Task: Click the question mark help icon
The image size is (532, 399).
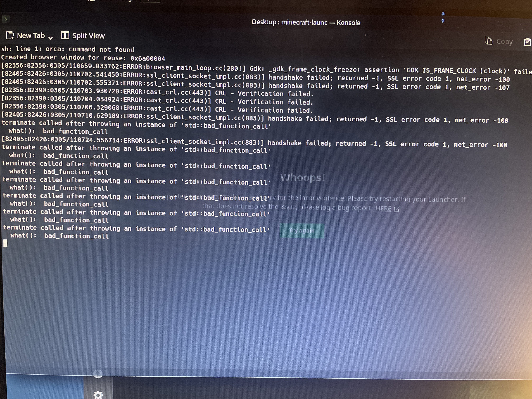Action: (98, 374)
